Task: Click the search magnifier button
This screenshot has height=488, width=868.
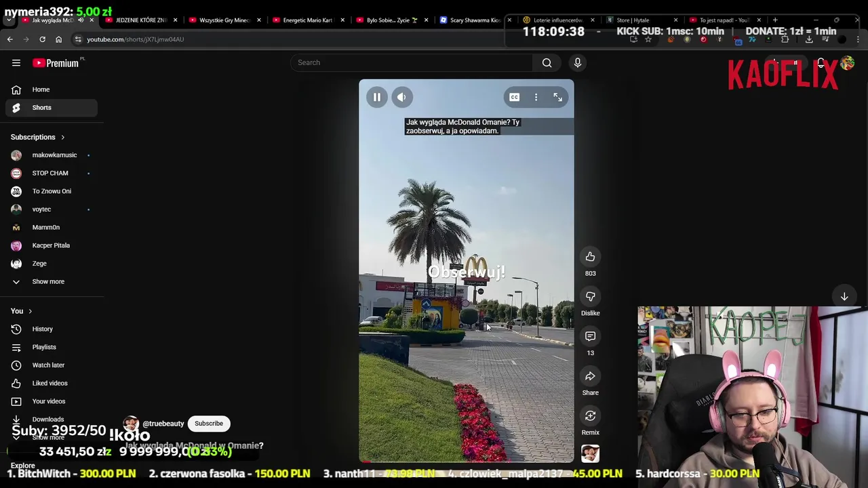Action: pyautogui.click(x=547, y=62)
